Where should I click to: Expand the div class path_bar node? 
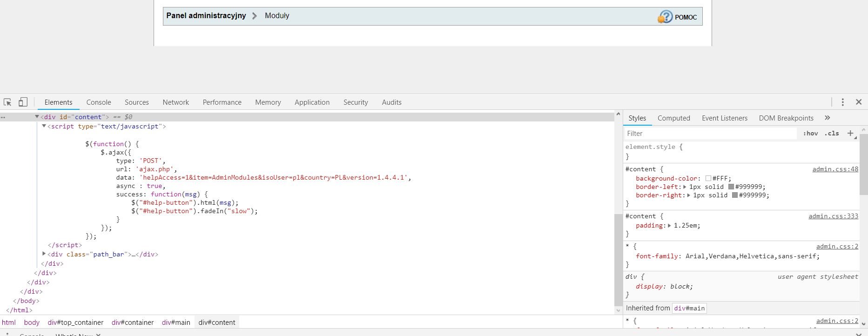pos(44,254)
